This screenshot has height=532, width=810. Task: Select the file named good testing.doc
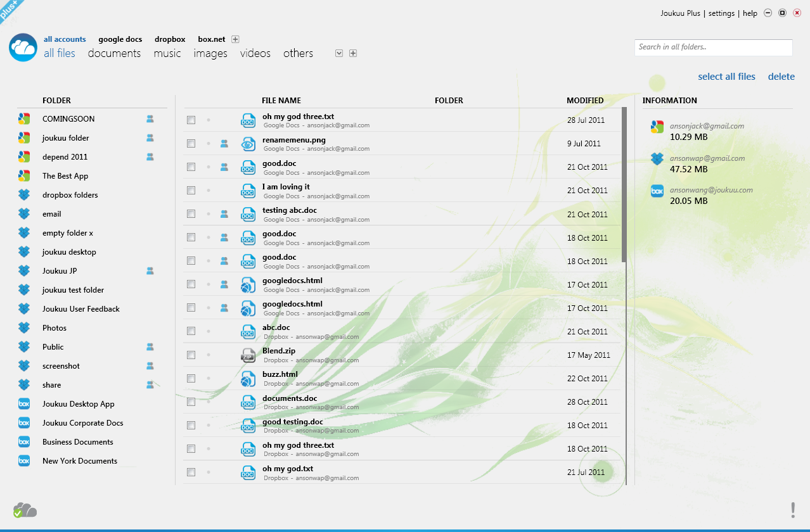click(x=293, y=422)
